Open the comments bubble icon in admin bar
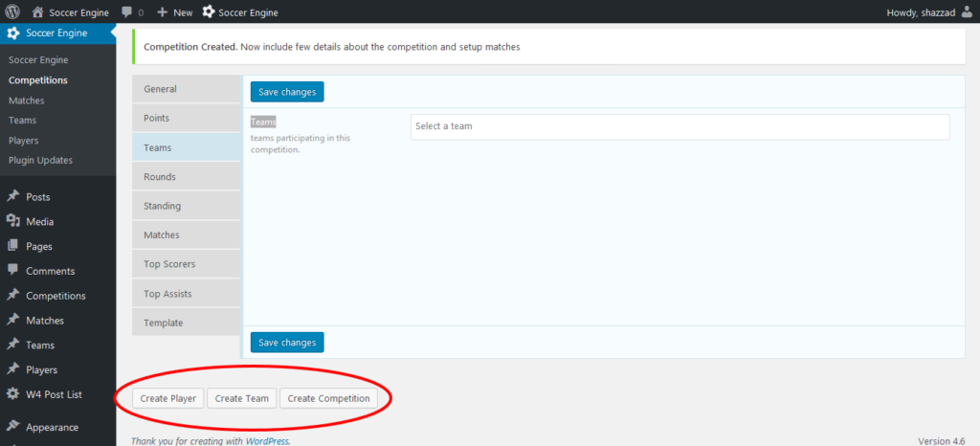The height and width of the screenshot is (446, 980). tap(126, 13)
